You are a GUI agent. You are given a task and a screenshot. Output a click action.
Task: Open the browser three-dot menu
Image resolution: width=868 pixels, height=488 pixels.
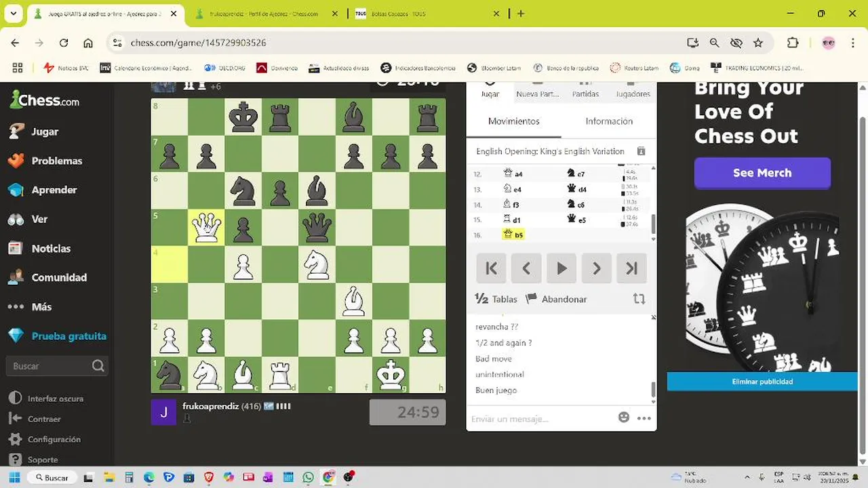click(852, 43)
